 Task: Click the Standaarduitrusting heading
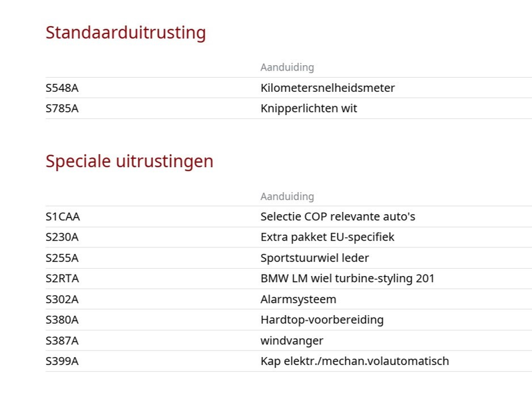(x=126, y=33)
